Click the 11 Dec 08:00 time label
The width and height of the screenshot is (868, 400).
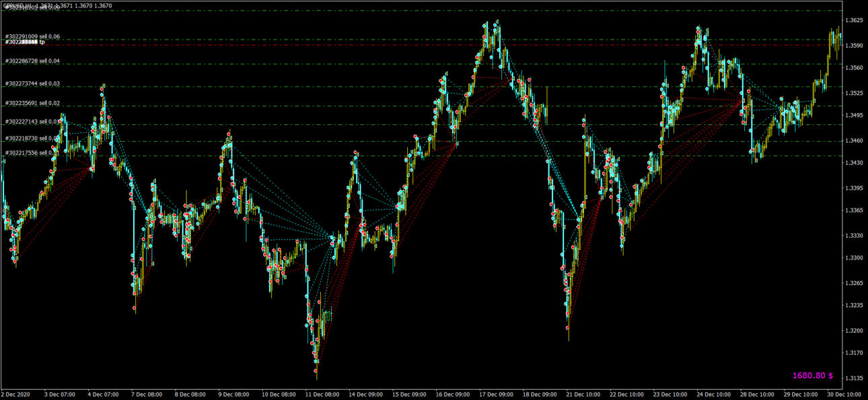click(x=322, y=395)
